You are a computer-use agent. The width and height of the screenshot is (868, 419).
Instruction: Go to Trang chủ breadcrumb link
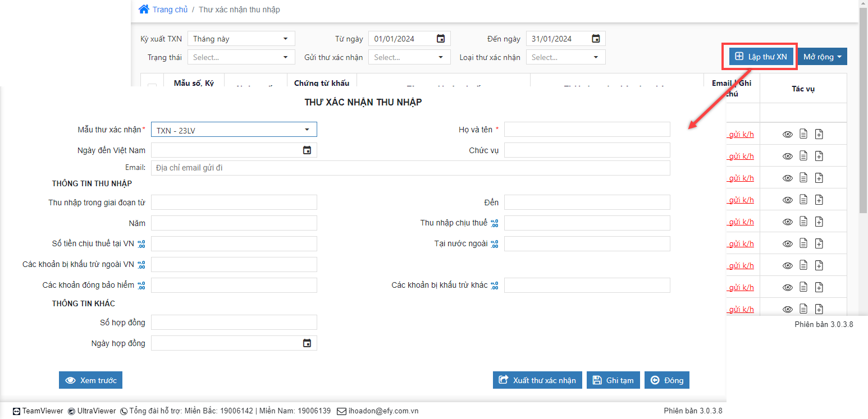pyautogui.click(x=170, y=10)
